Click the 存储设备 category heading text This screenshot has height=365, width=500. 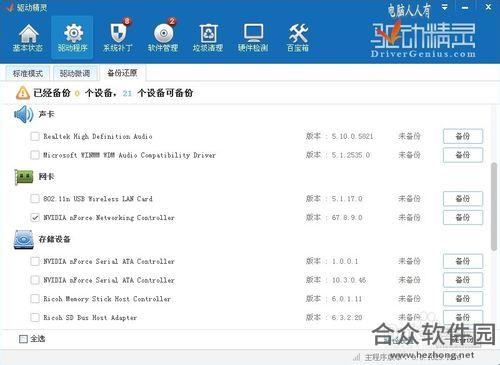pos(54,239)
